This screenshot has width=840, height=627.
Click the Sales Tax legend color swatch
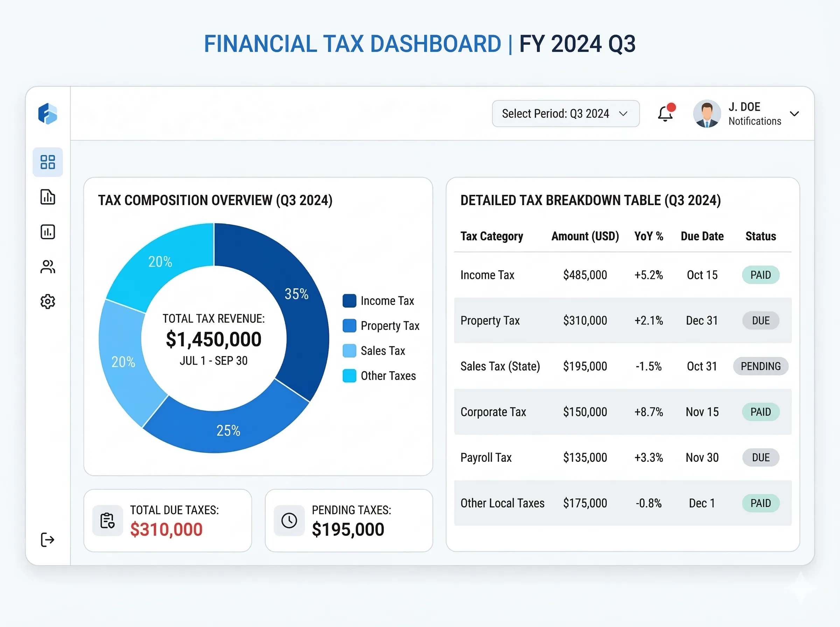tap(349, 351)
